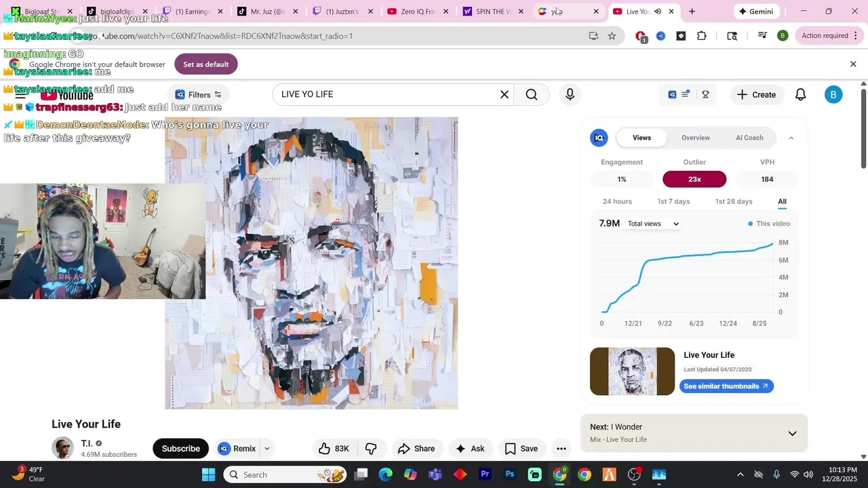This screenshot has height=488, width=868.
Task: Open Photoshop from the taskbar
Action: point(510,474)
